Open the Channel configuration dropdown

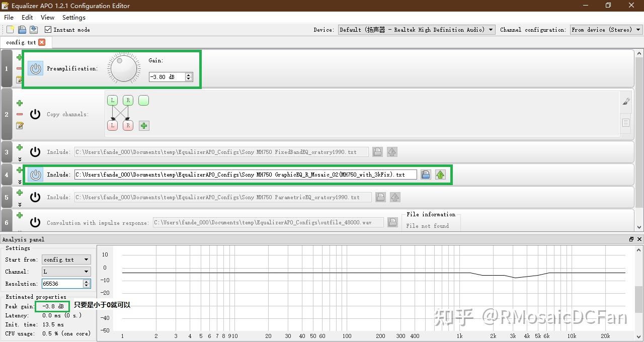click(638, 29)
